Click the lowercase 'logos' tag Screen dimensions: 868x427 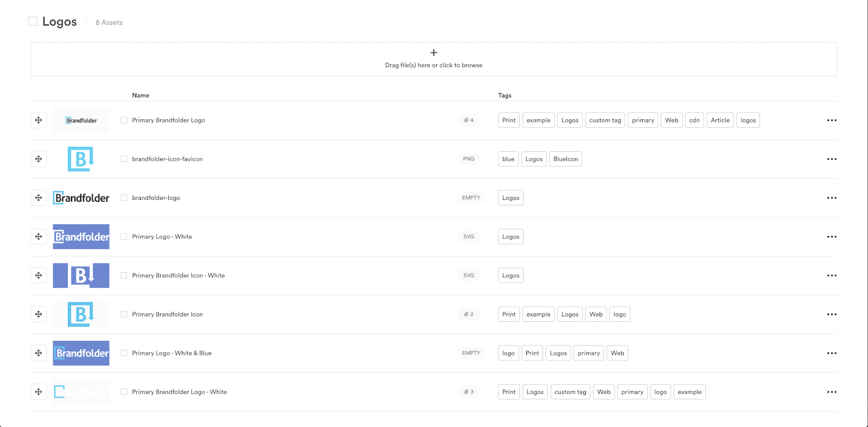[x=748, y=120]
